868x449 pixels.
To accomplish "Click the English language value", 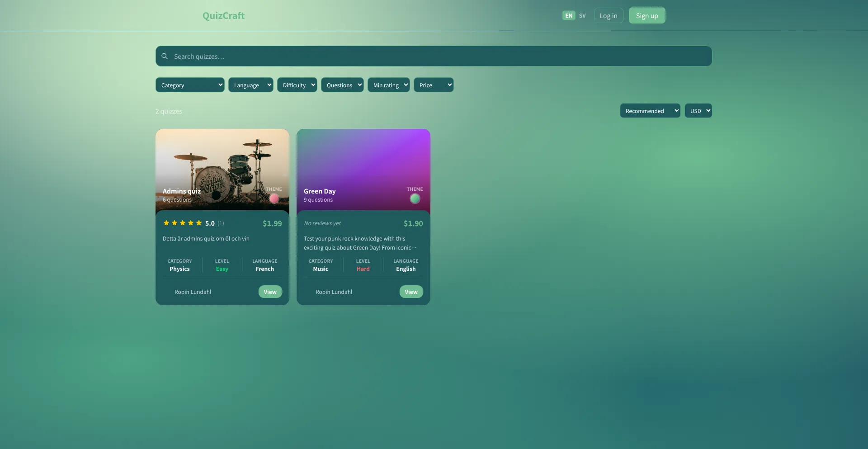I will 406,269.
